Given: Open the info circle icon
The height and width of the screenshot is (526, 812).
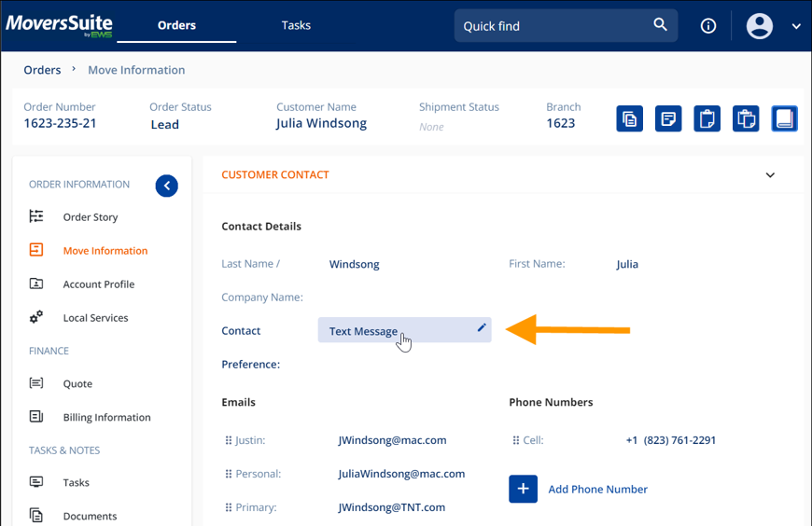Looking at the screenshot, I should coord(707,26).
